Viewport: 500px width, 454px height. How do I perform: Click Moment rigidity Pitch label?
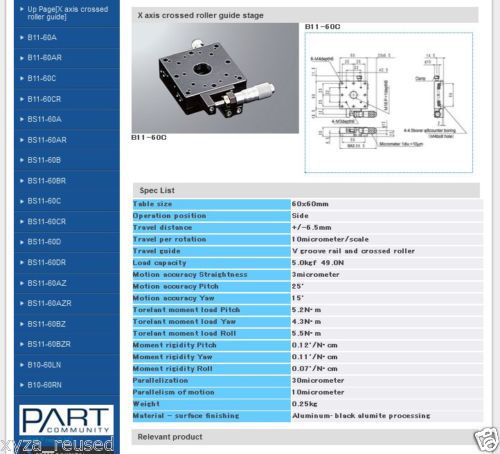click(x=175, y=345)
